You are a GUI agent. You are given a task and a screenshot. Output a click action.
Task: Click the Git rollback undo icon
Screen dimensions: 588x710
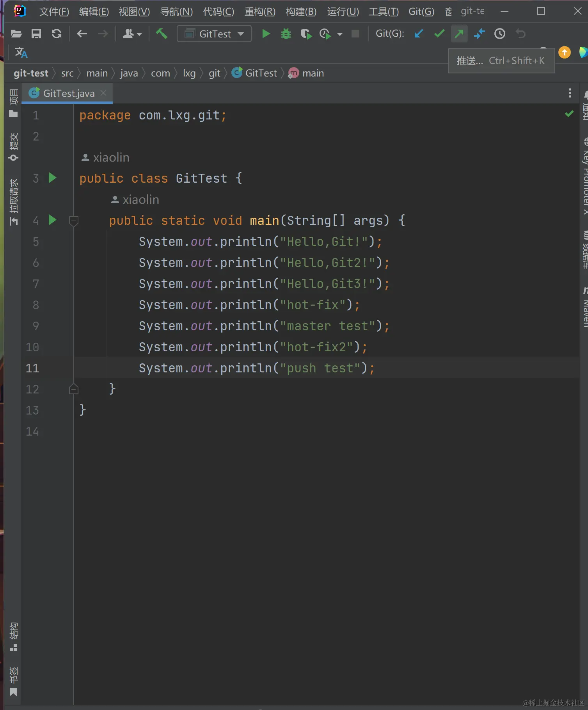(520, 34)
